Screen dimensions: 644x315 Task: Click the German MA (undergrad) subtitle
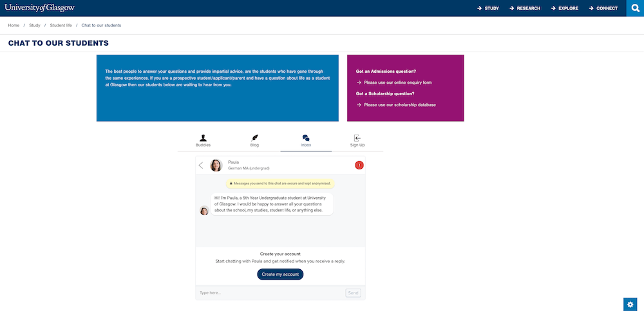(x=249, y=168)
